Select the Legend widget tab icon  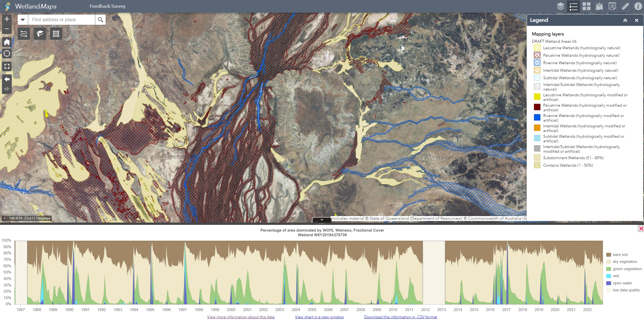tap(574, 6)
